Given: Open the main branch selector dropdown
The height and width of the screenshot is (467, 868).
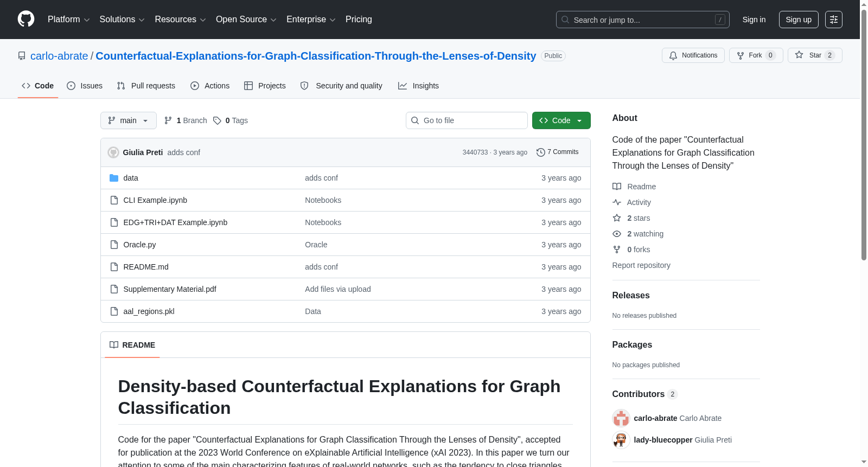Looking at the screenshot, I should coord(129,120).
